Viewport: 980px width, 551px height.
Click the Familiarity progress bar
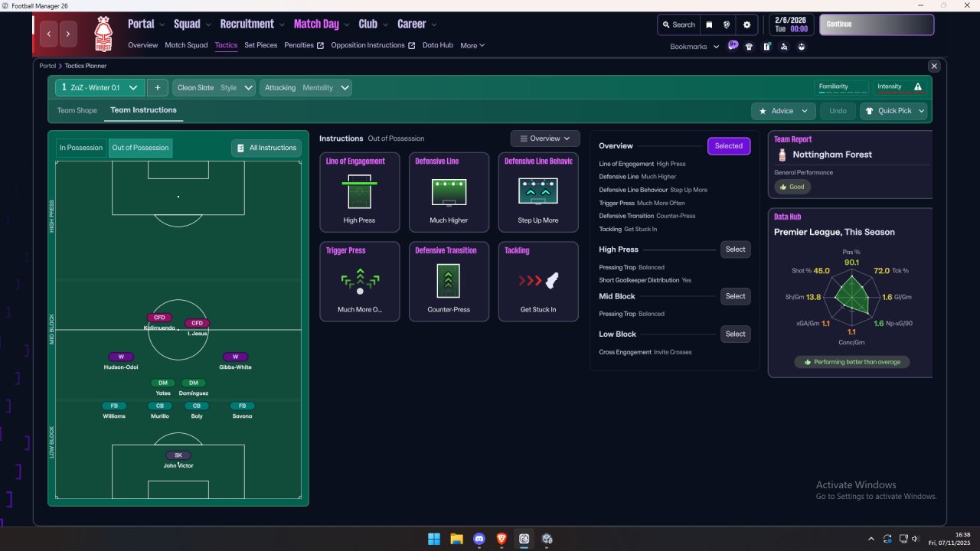(x=842, y=87)
